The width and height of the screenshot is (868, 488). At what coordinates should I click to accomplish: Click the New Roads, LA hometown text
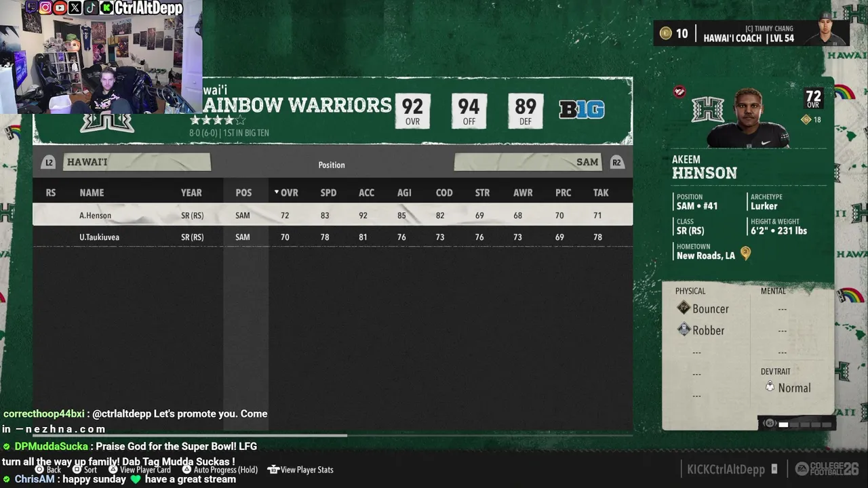(x=706, y=256)
